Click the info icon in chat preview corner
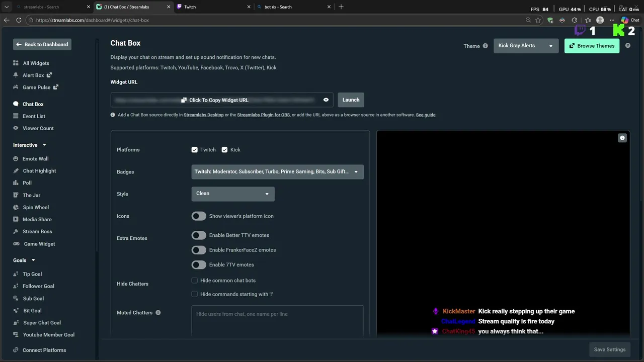 (622, 138)
